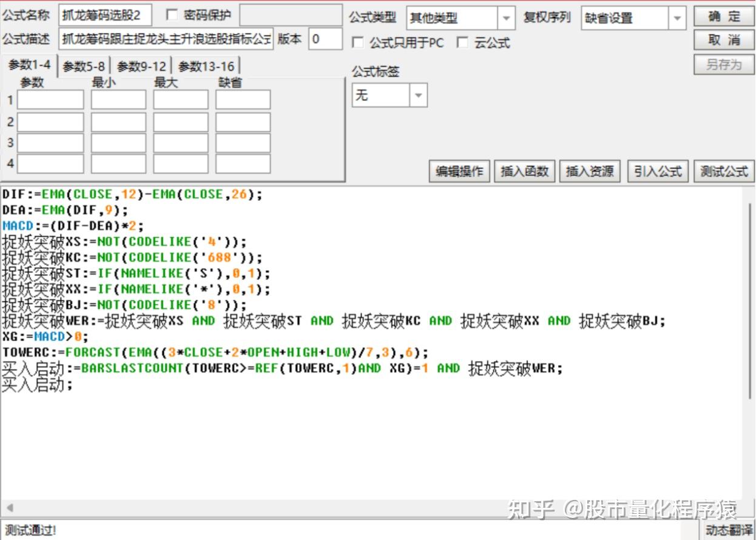Click row 1 参数 name field
Screen dimensions: 756x540
[x=50, y=100]
